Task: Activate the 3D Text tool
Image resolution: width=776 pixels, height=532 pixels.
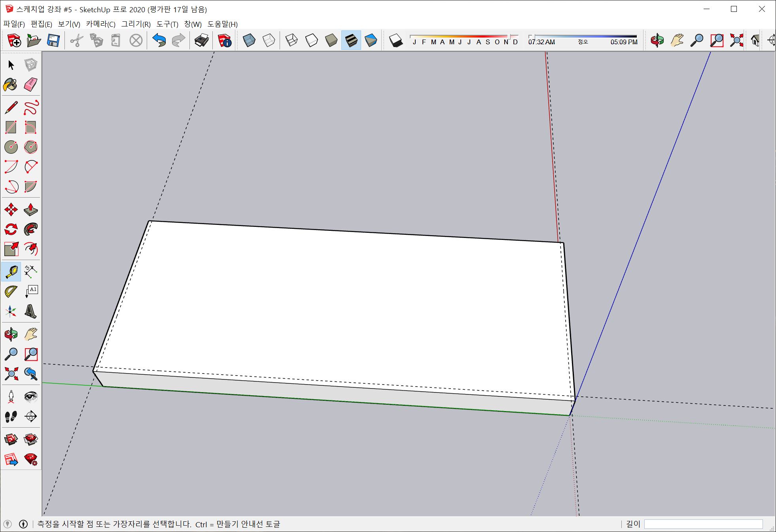Action: 30,311
